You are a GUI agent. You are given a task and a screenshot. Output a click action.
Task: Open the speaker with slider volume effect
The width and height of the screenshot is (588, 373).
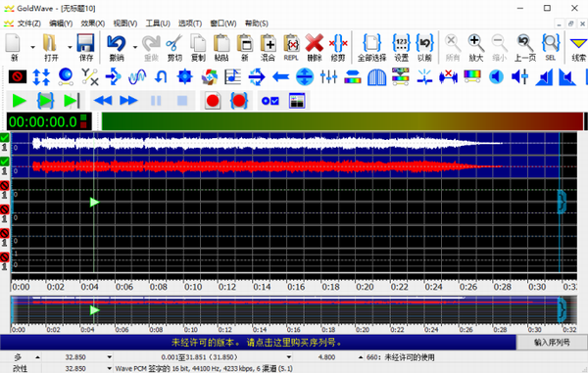pyautogui.click(x=519, y=76)
